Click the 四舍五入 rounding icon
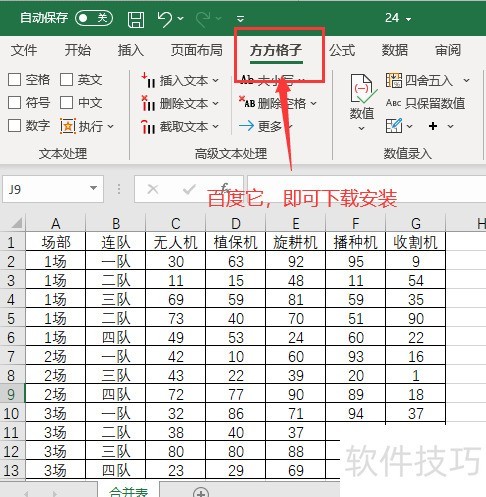The image size is (486, 497). (x=393, y=80)
